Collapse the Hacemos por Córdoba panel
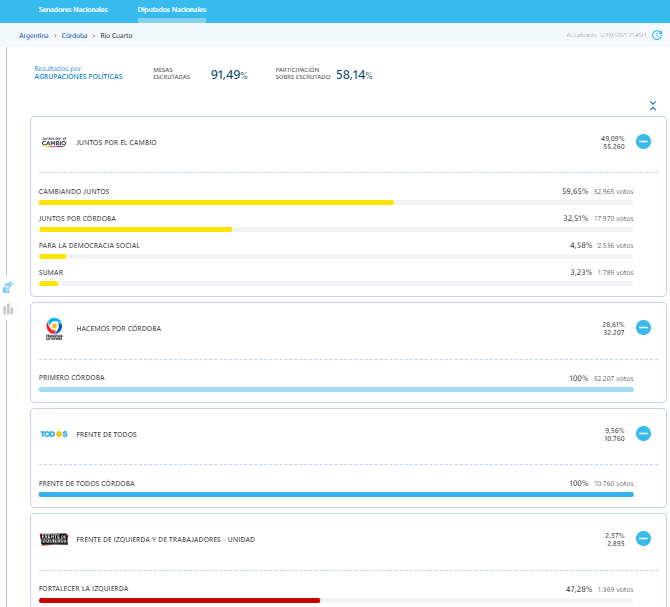 [x=643, y=328]
